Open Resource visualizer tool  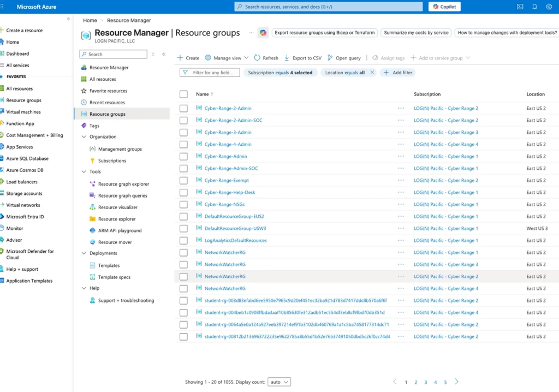coord(117,207)
